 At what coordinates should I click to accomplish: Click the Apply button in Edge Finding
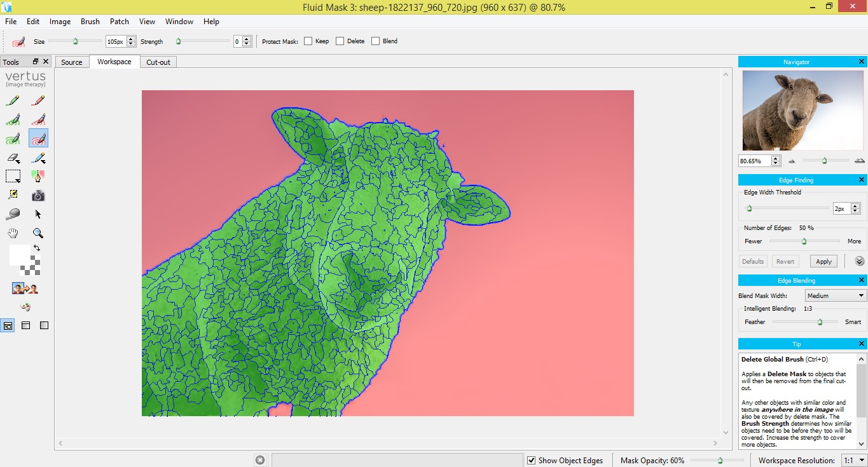click(x=823, y=261)
